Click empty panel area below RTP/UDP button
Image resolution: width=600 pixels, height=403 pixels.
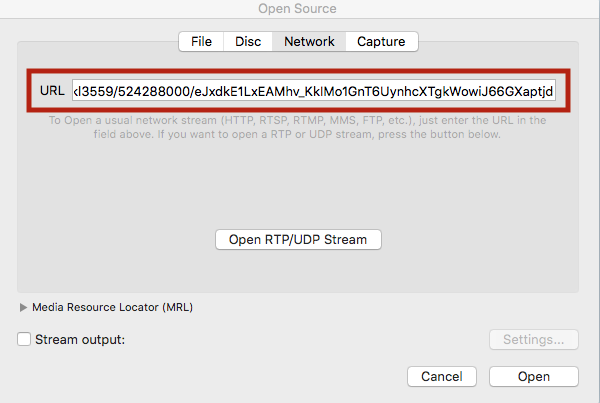point(298,270)
